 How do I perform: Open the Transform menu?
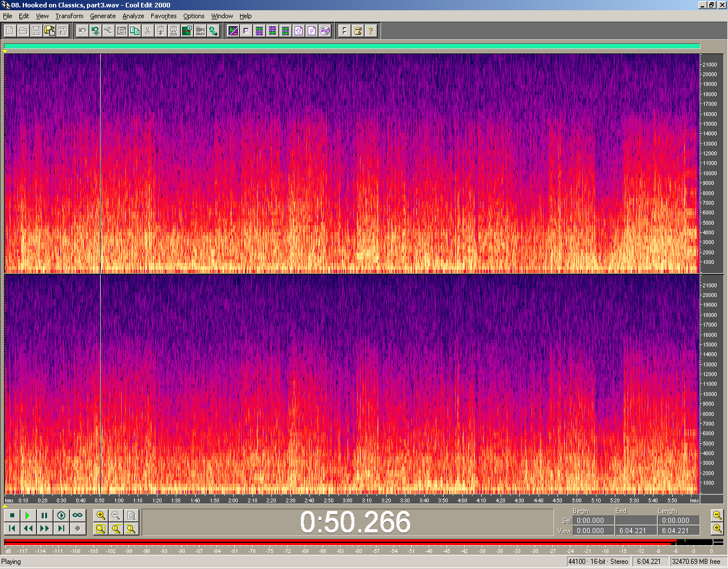click(x=69, y=16)
